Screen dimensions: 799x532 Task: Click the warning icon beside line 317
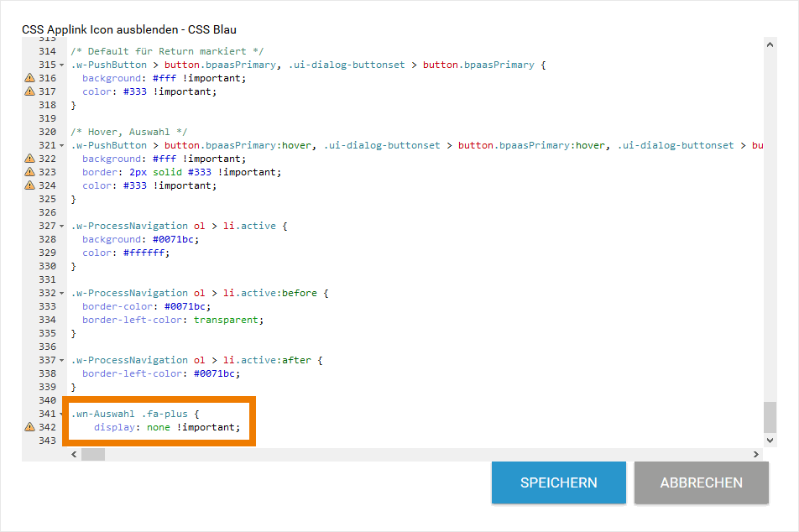tap(29, 91)
